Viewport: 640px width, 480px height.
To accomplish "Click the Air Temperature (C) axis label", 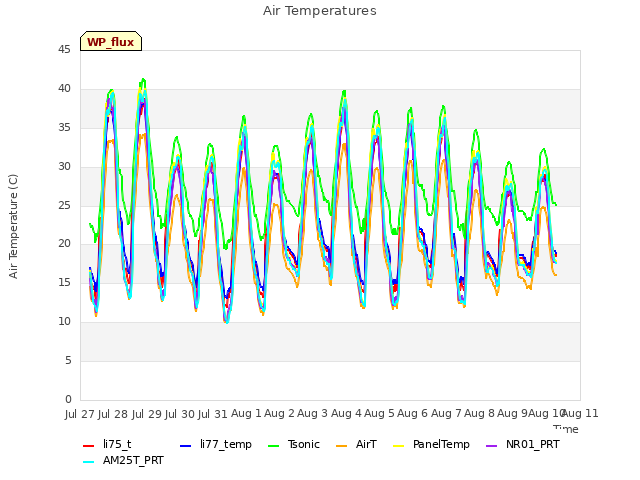I will (13, 226).
